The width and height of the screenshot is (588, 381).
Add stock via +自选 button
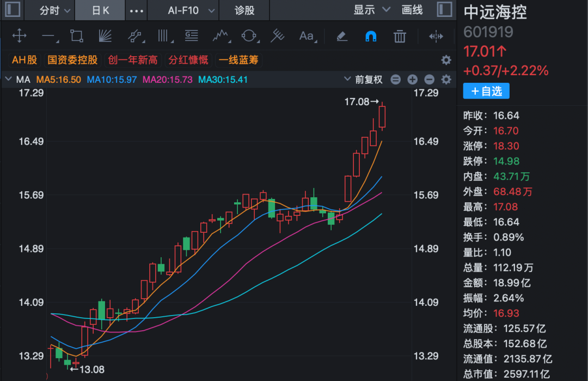486,91
